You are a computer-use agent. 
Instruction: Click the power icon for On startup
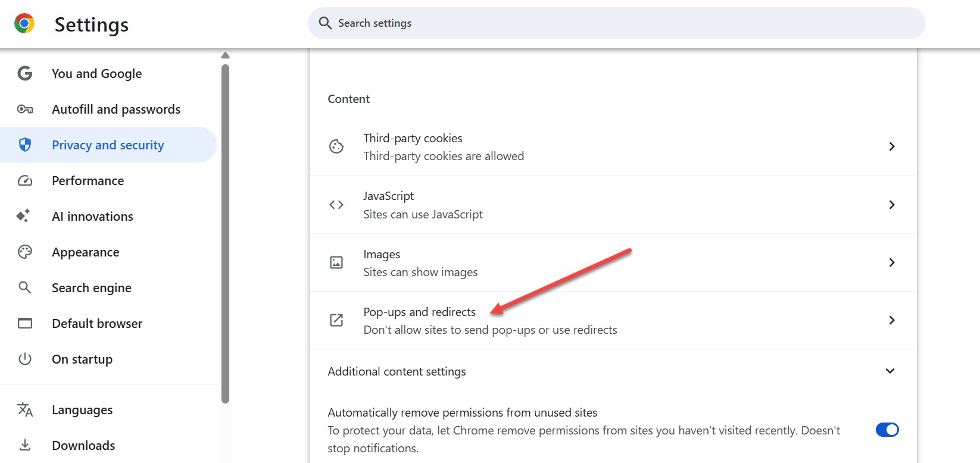25,359
